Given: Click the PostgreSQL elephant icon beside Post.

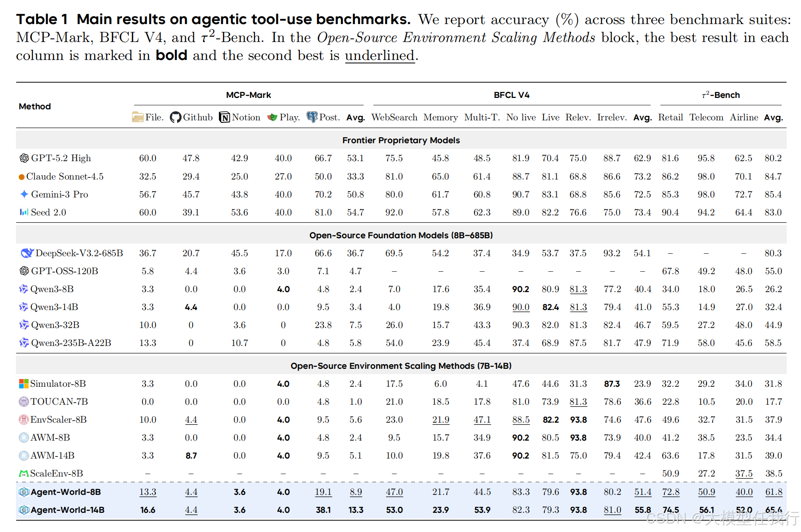Looking at the screenshot, I should [x=312, y=117].
